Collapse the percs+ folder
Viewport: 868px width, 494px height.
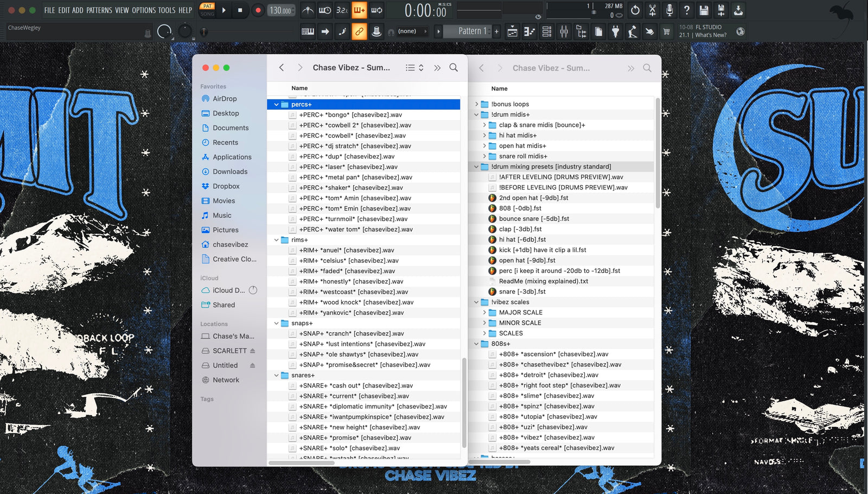coord(276,104)
